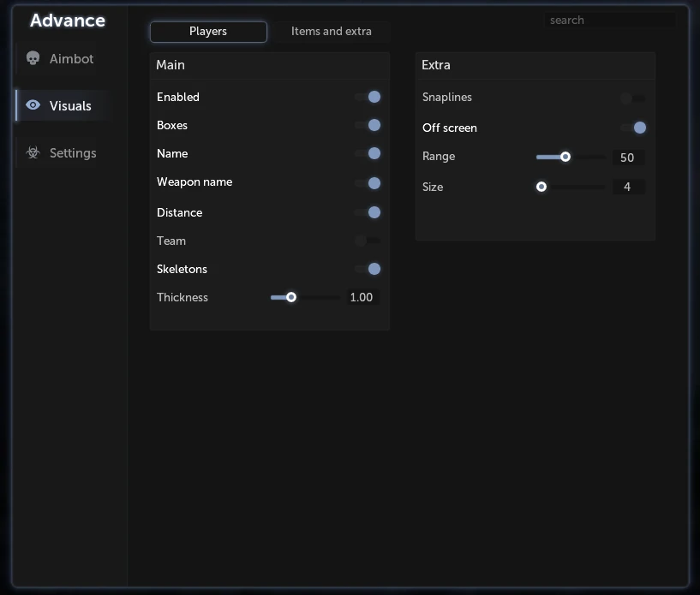Click the Main panel heading
Screen dimensions: 700x595
tap(171, 65)
